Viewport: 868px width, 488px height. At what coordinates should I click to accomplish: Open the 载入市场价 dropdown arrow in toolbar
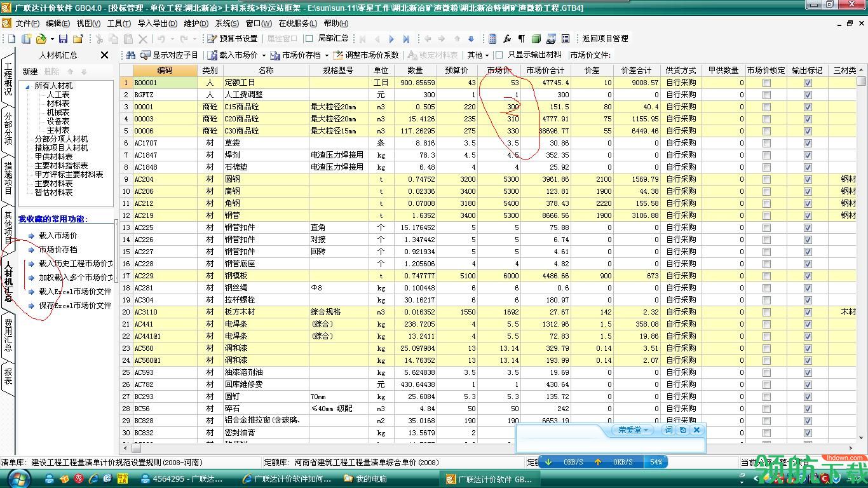click(263, 55)
